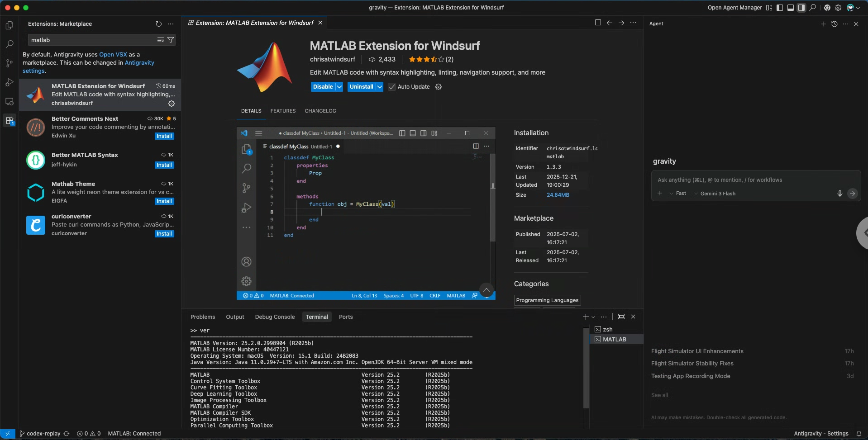Toggle the Auto Update checkbox
868x440 pixels.
(x=392, y=87)
